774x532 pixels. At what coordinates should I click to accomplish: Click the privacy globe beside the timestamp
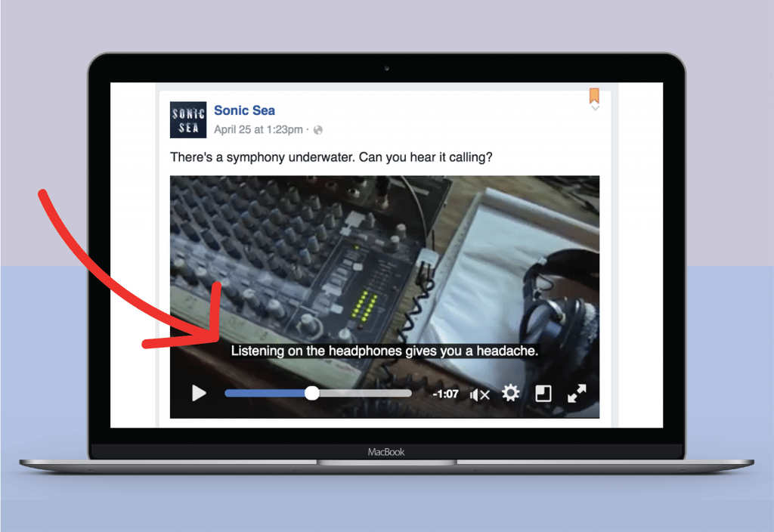click(x=317, y=130)
